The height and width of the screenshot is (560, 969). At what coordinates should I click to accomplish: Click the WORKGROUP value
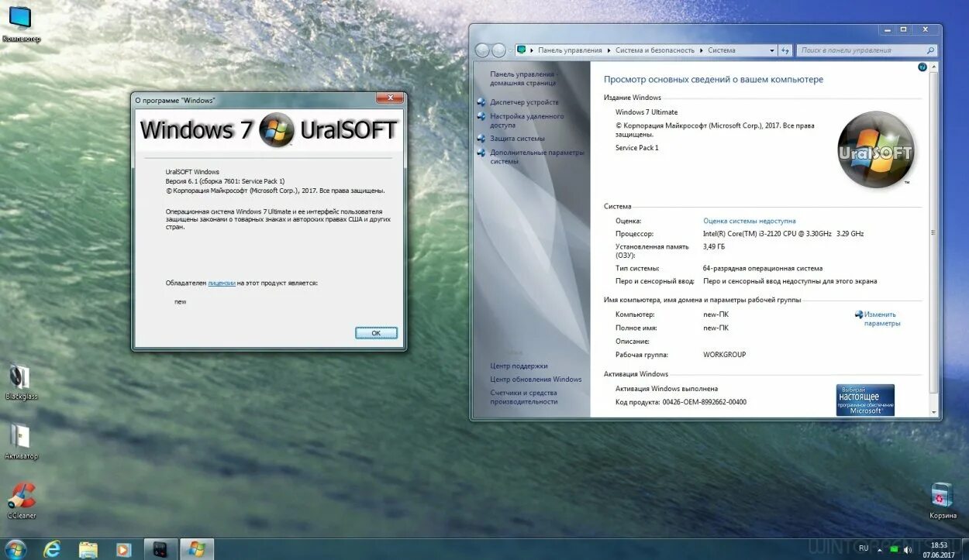tap(724, 355)
